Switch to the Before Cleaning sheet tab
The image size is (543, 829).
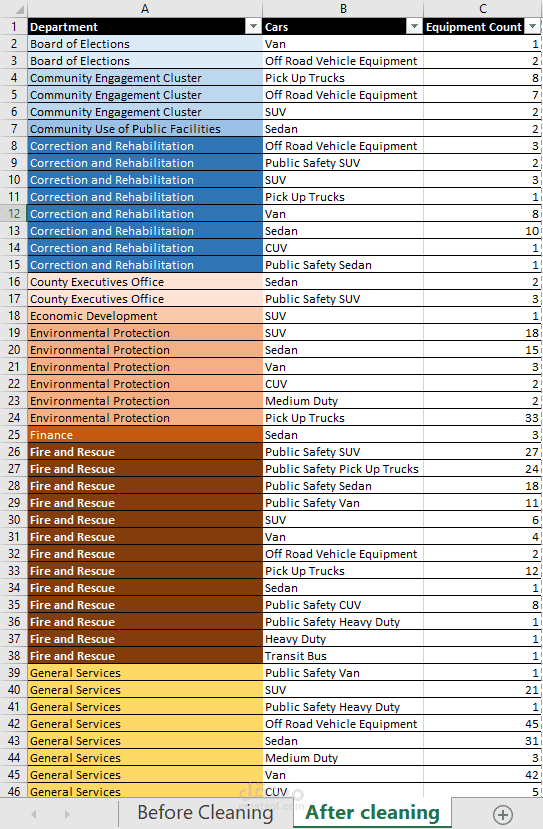click(205, 813)
